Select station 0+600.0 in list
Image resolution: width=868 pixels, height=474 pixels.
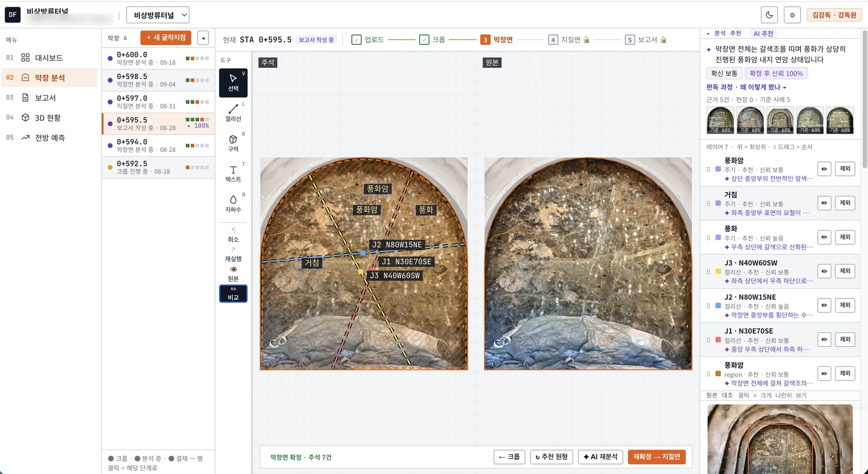pos(158,58)
